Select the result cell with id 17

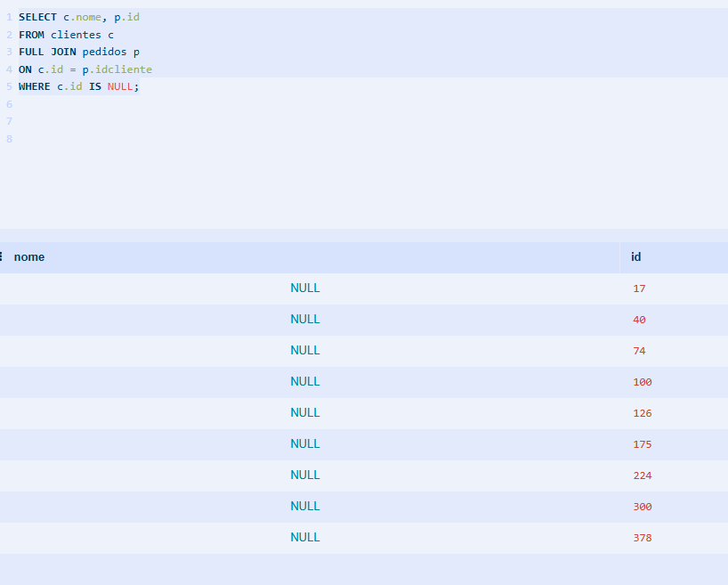674,288
